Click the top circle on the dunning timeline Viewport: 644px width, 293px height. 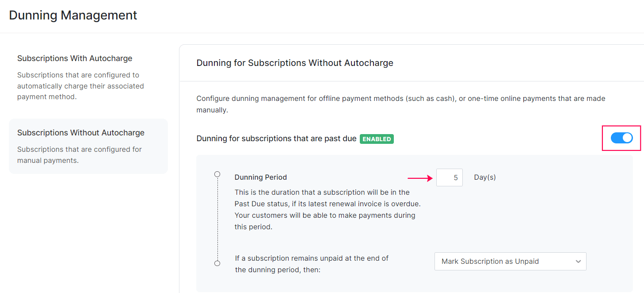pos(217,174)
